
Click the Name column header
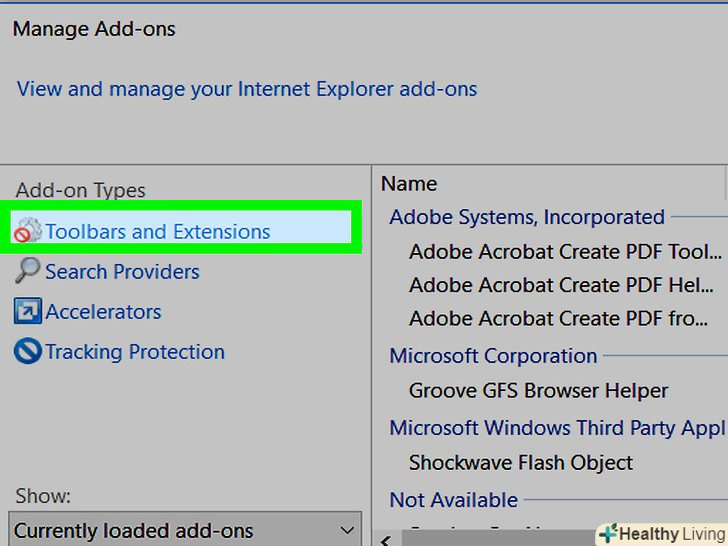(409, 184)
